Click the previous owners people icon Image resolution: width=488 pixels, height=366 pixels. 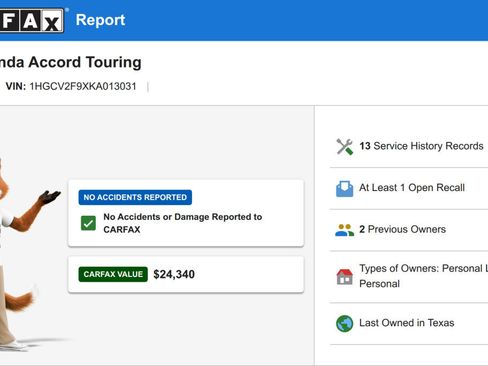[x=344, y=230]
